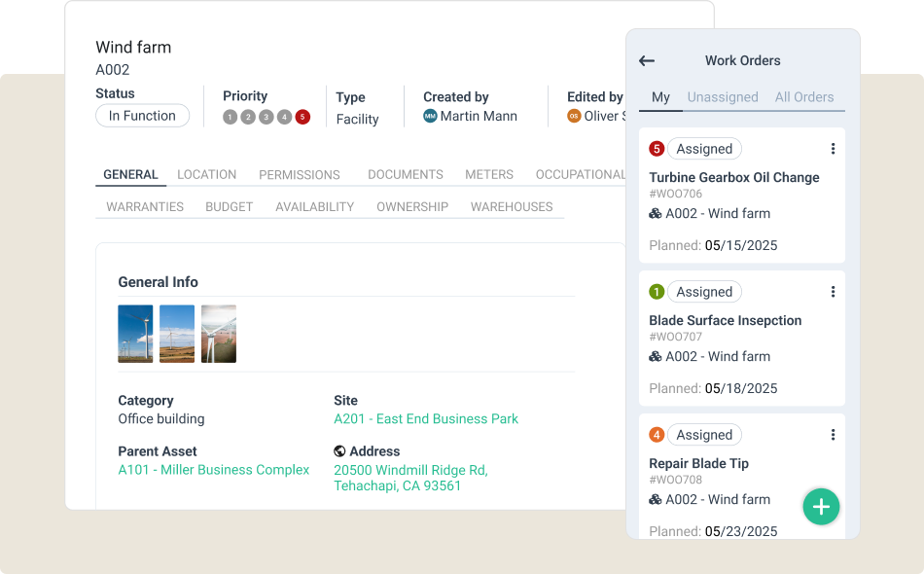924x574 pixels.
Task: Click asset icon under Turbine Gearbox Oil Change
Action: (x=656, y=214)
